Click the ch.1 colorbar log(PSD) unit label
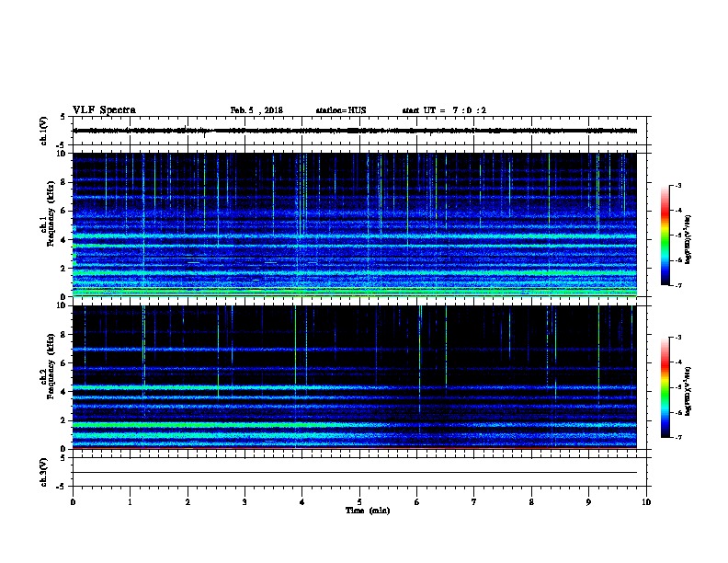The height and width of the screenshot is (563, 728). [688, 239]
